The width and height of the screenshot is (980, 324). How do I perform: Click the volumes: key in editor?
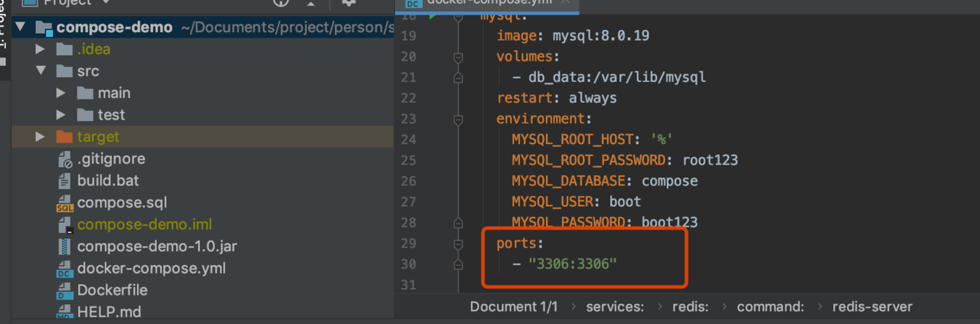pyautogui.click(x=528, y=57)
